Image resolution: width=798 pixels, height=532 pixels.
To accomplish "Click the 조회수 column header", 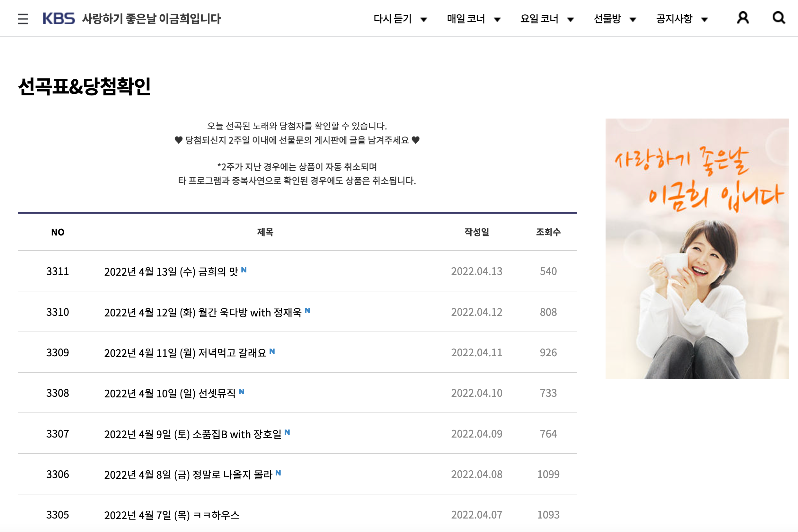I will tap(548, 232).
